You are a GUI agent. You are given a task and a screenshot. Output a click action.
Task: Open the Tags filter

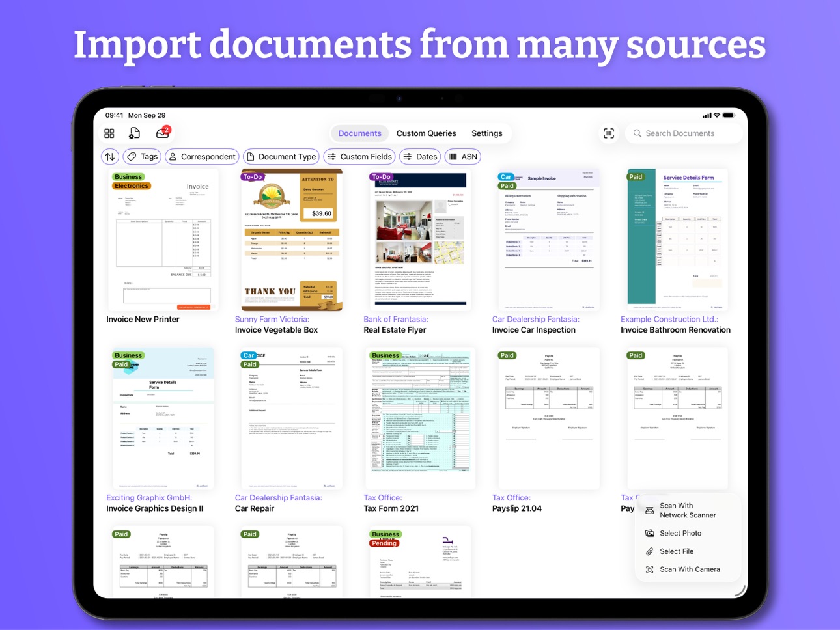pyautogui.click(x=142, y=157)
